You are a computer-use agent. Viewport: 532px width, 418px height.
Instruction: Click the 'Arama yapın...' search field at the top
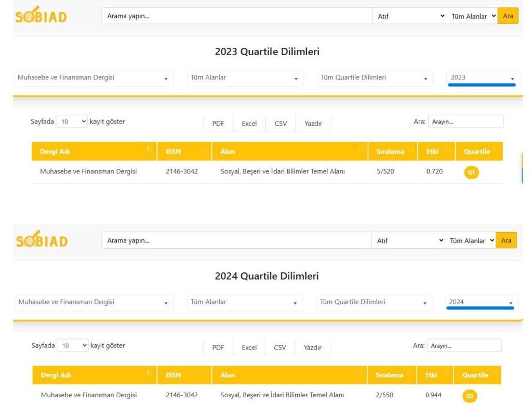236,16
